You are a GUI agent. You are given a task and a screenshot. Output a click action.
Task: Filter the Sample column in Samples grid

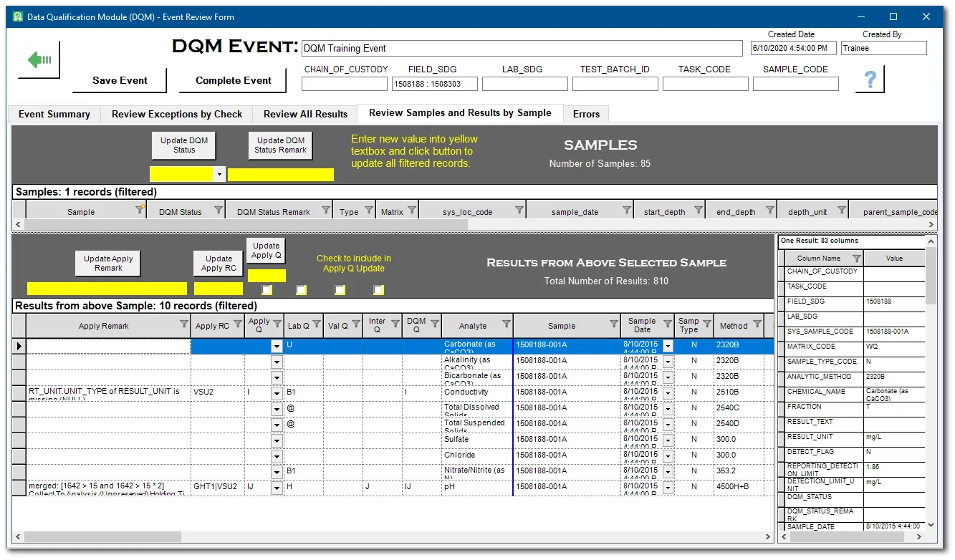pyautogui.click(x=140, y=211)
